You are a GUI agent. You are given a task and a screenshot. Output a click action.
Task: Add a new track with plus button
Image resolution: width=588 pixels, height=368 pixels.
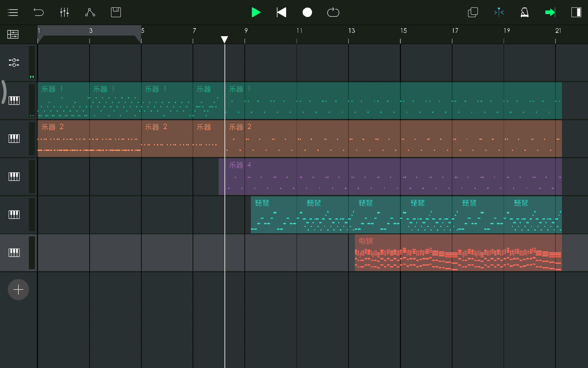[18, 289]
